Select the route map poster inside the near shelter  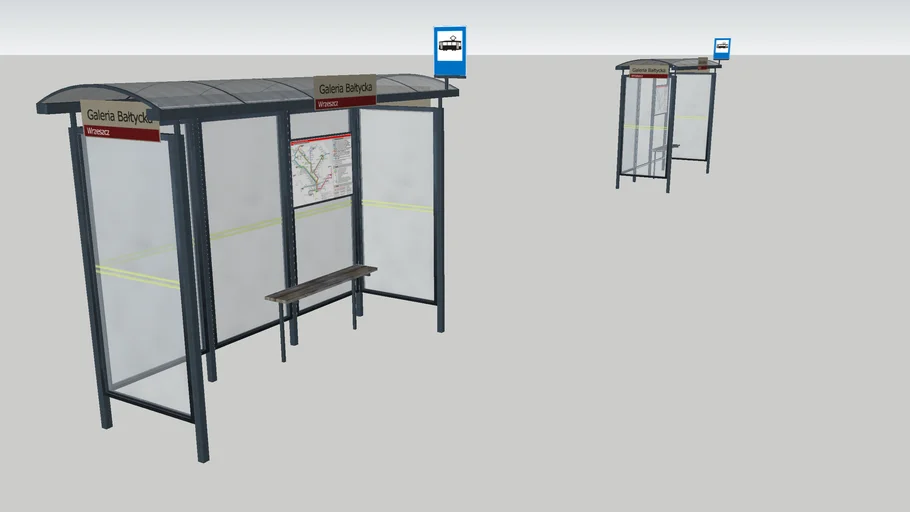[321, 170]
